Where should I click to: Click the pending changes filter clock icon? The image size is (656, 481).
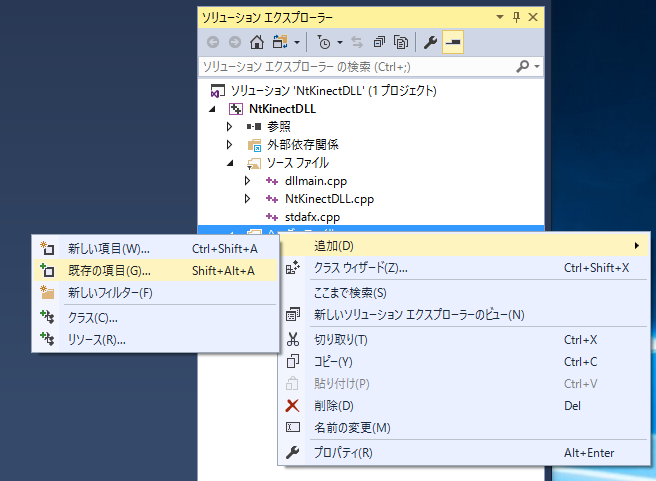tap(323, 42)
